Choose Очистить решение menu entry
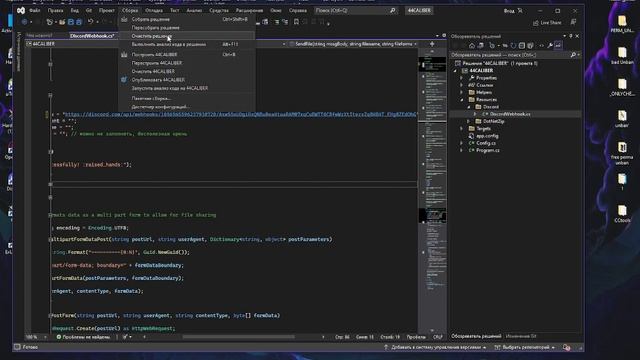Screen dimensions: 640x360 [187, 36]
